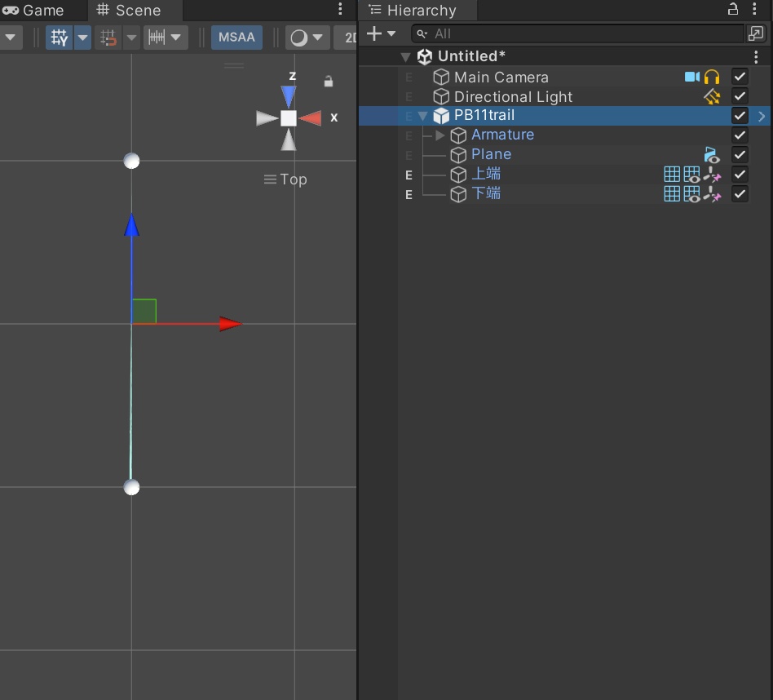The image size is (773, 700).
Task: Collapse the PB11trail hierarchy
Action: 422,115
